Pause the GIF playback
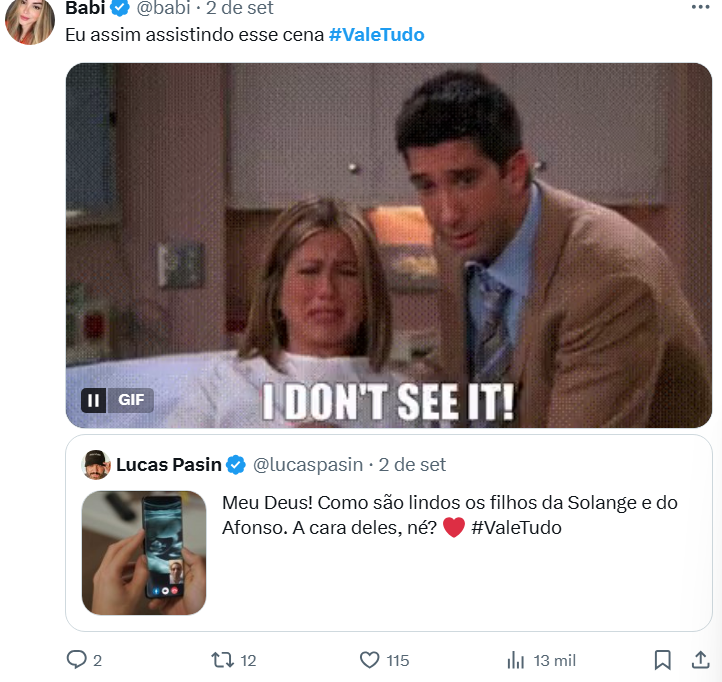This screenshot has width=722, height=682. point(93,400)
